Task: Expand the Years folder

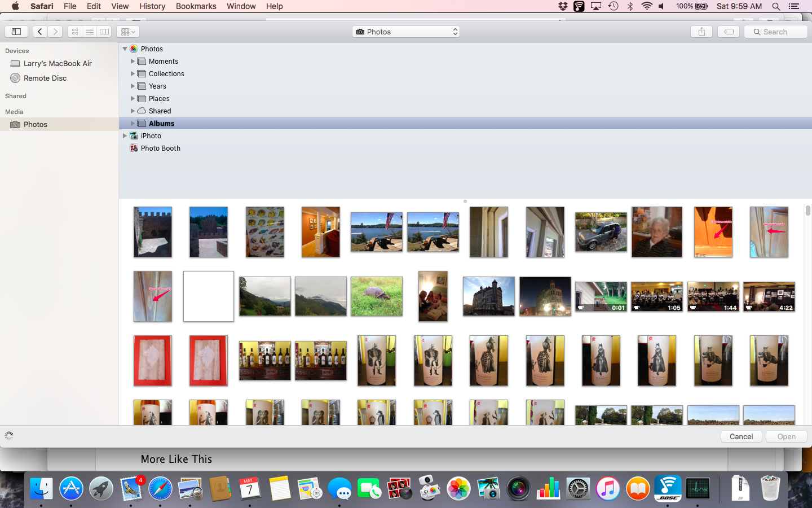Action: coord(133,86)
